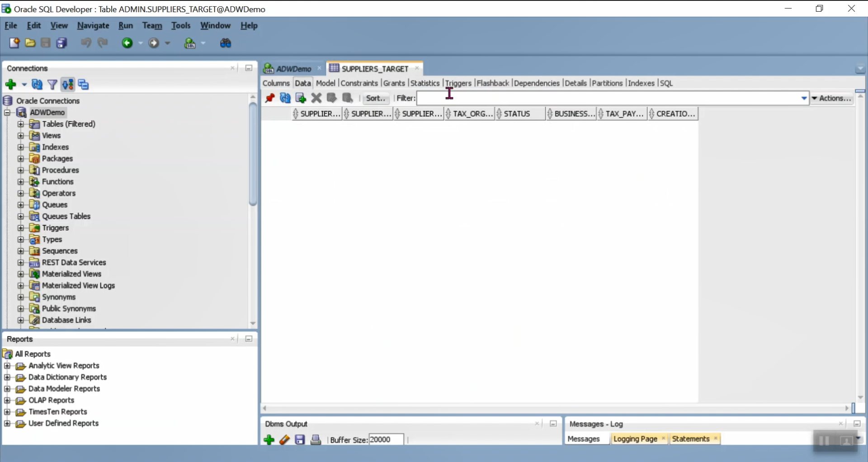Select the Materialized Views tree item
This screenshot has width=868, height=462.
[71, 274]
